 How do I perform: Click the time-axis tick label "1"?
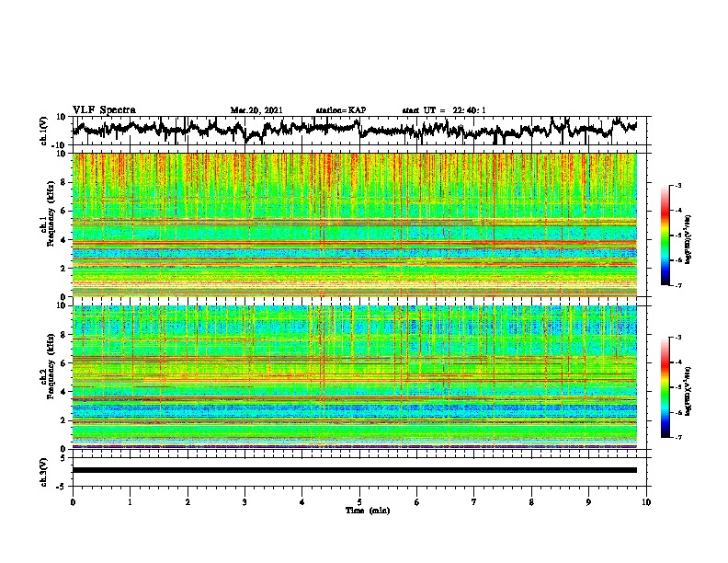[x=130, y=502]
